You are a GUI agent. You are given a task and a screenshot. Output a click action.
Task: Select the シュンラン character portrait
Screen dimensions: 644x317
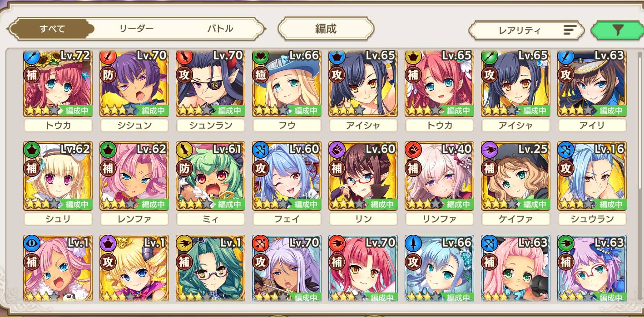coord(210,83)
